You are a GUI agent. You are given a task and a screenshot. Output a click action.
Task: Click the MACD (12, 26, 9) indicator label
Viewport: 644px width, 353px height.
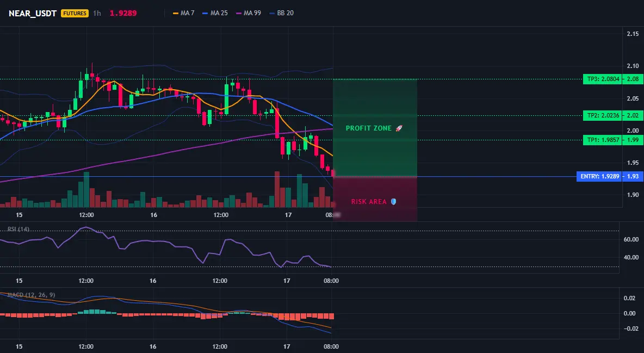pyautogui.click(x=31, y=295)
